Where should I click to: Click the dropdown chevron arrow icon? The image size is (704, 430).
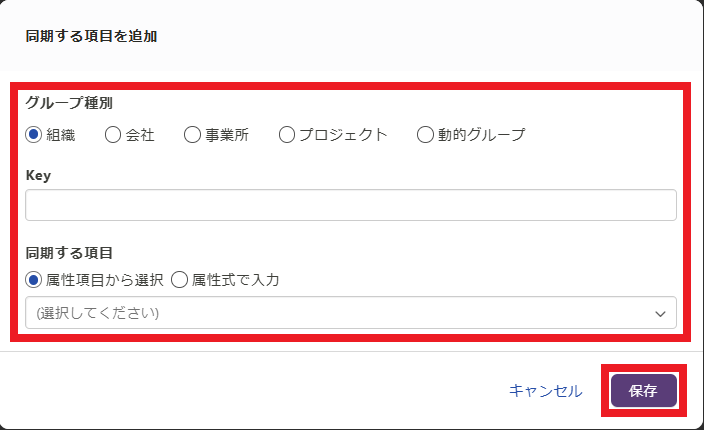[x=660, y=313]
